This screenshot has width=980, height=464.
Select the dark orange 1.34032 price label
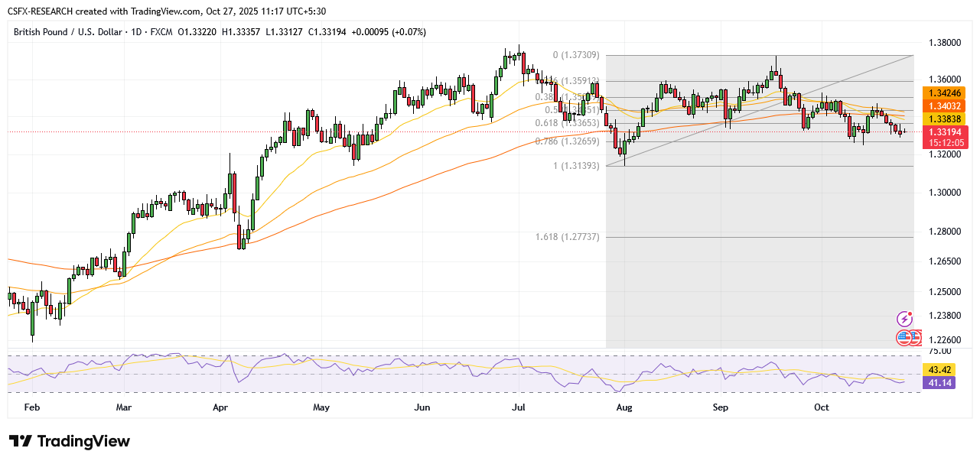947,106
